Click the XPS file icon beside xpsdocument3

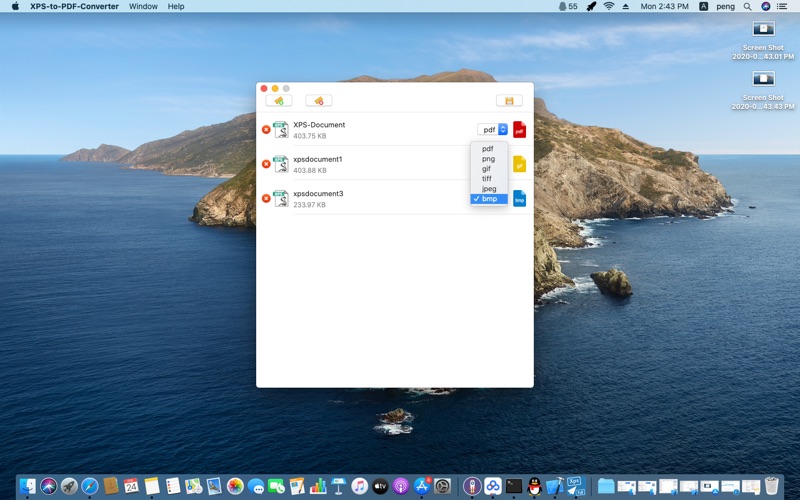[x=281, y=198]
